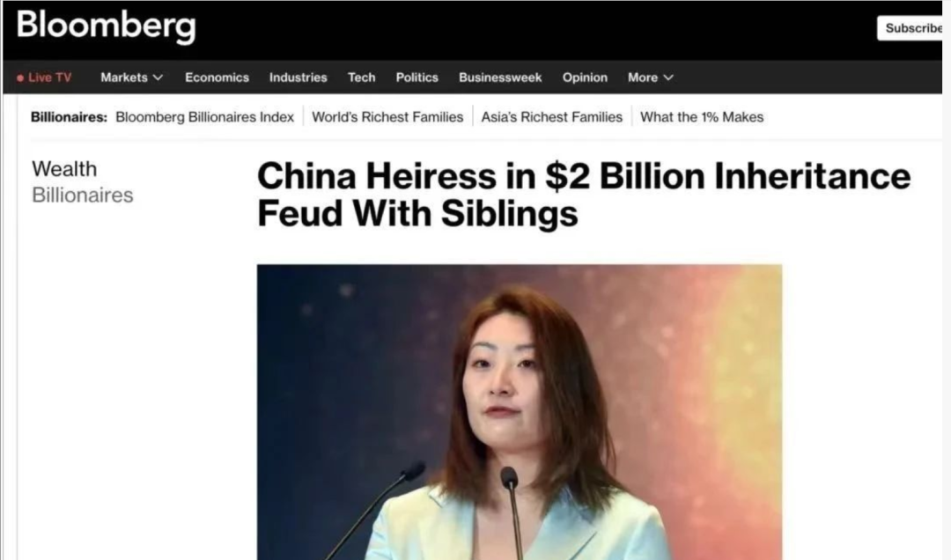Click the red Live TV dot icon
951x560 pixels.
(20, 77)
